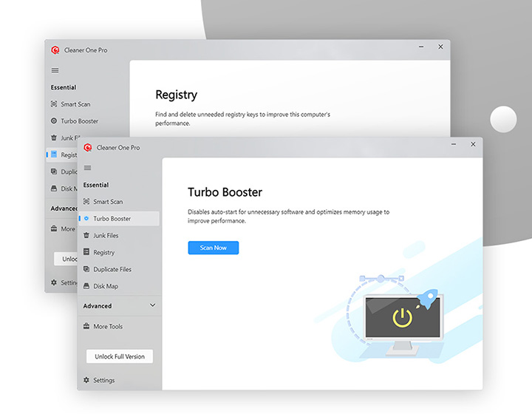Open the hamburger menu in the front window
This screenshot has height=414, width=532.
pyautogui.click(x=87, y=168)
